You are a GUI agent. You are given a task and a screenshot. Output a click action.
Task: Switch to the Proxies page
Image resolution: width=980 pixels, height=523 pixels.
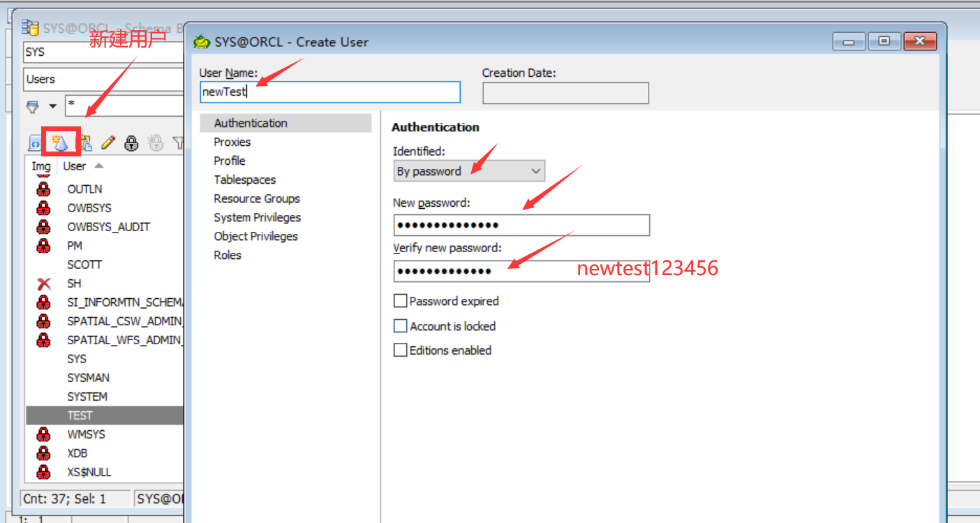click(232, 142)
